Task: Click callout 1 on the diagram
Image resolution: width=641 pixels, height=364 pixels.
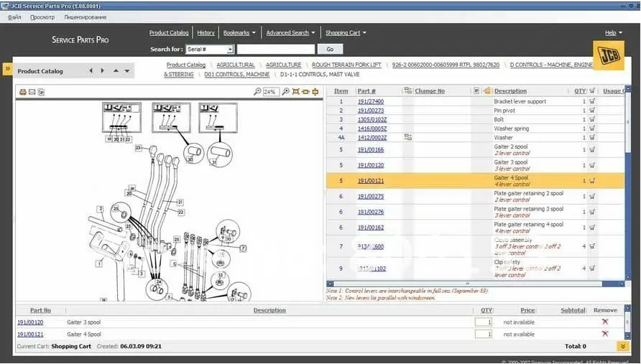Action: (x=98, y=263)
